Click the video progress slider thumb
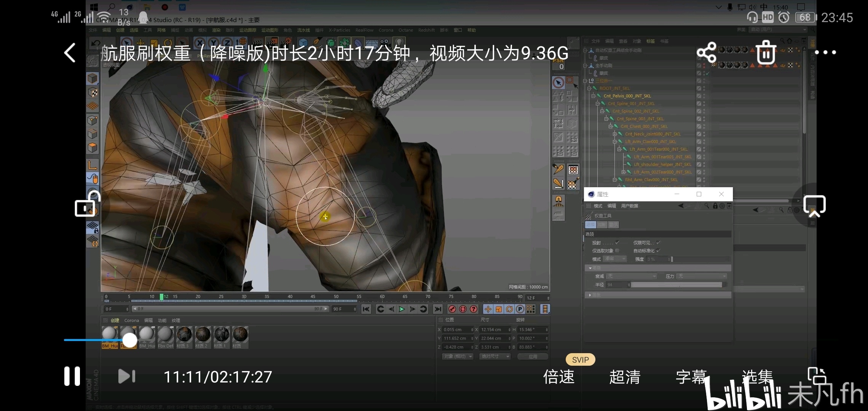 (129, 340)
